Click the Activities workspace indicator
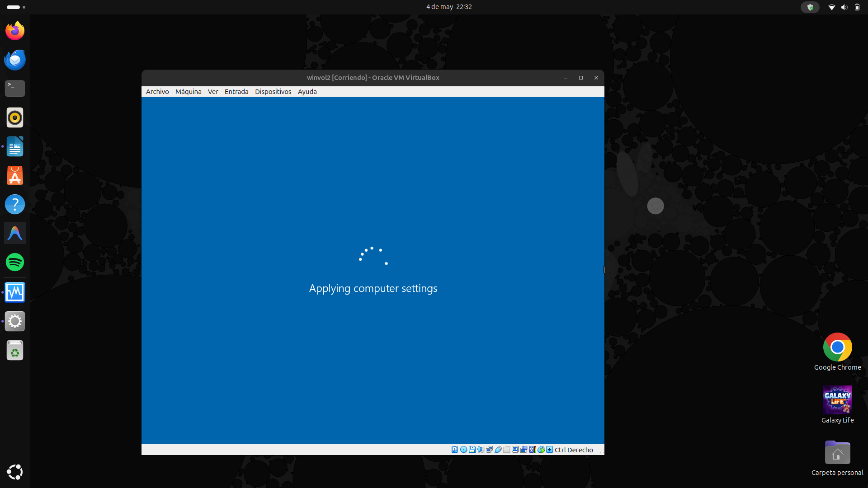The height and width of the screenshot is (488, 868). (16, 7)
